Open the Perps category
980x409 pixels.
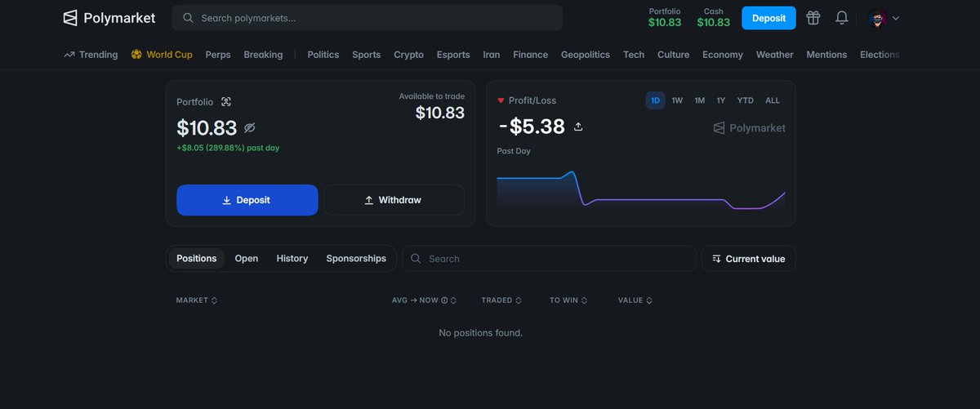click(x=218, y=55)
